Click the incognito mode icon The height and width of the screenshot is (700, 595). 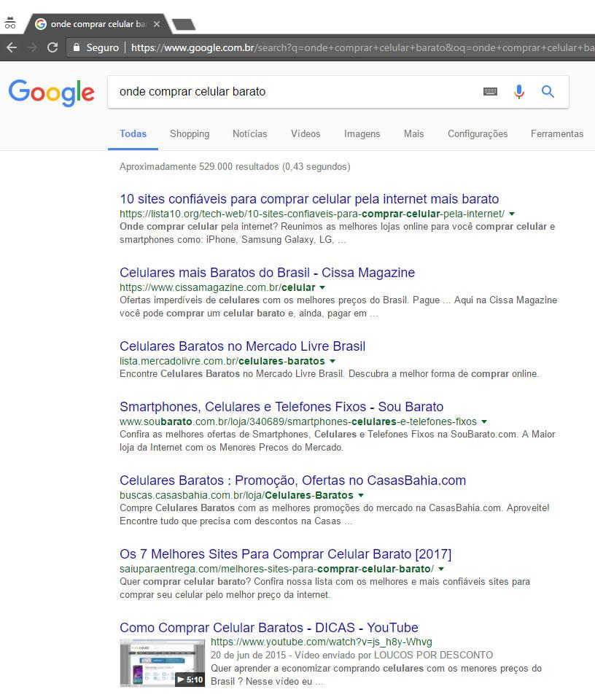(9, 23)
